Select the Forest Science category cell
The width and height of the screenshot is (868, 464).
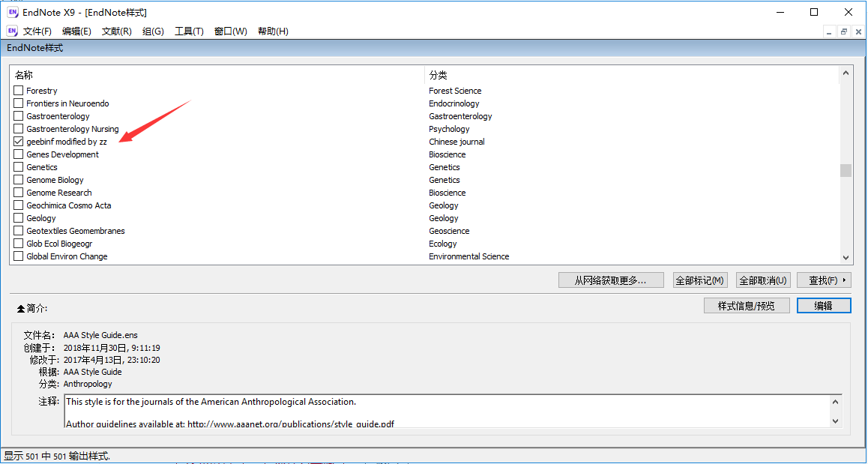(x=455, y=91)
